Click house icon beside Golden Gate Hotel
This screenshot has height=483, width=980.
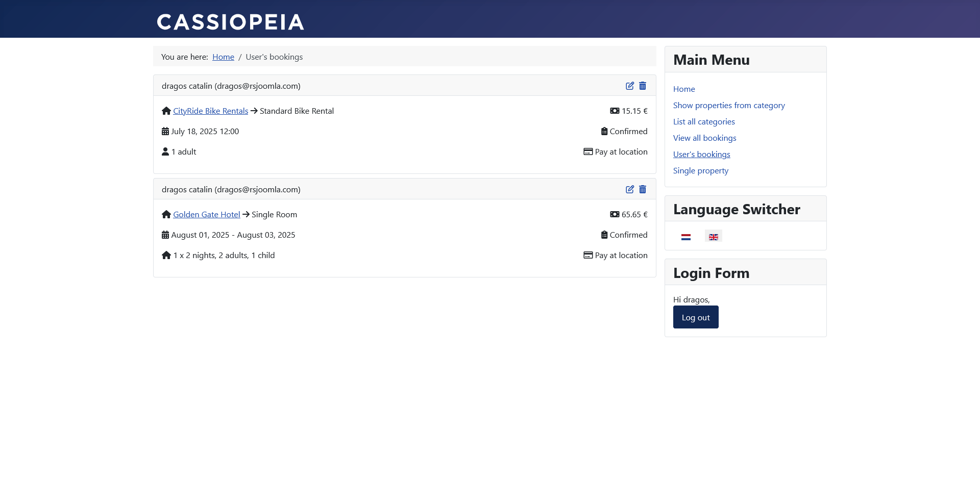pos(166,214)
